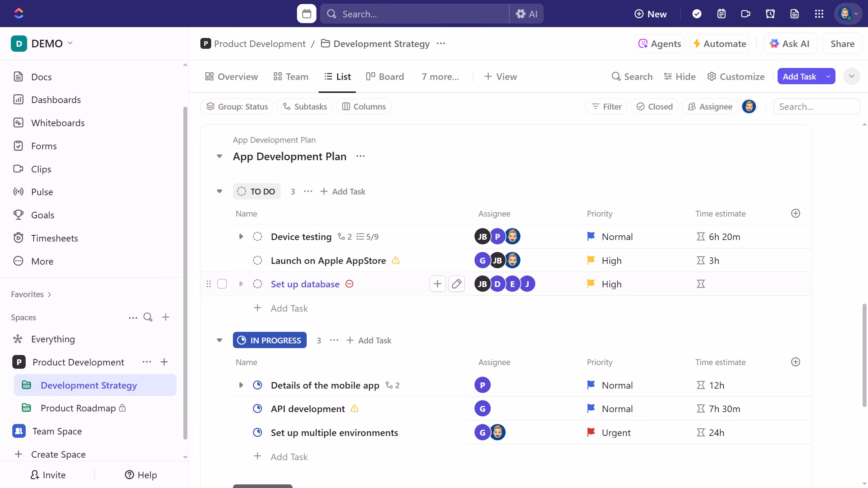Open the 7 more views menu
This screenshot has width=868, height=488.
(x=440, y=77)
